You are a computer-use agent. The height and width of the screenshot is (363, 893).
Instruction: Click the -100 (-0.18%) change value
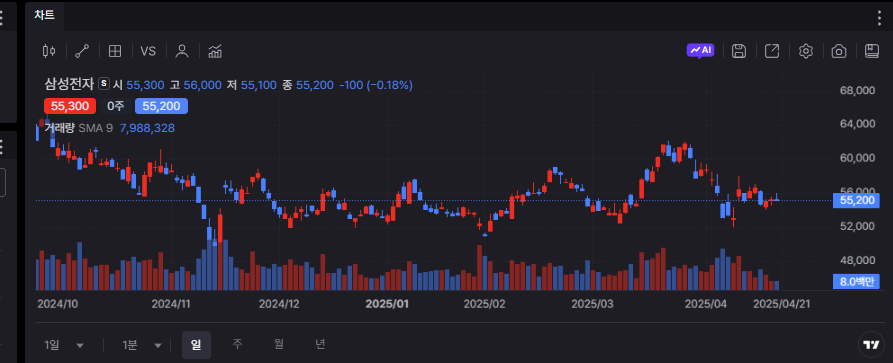tap(376, 85)
